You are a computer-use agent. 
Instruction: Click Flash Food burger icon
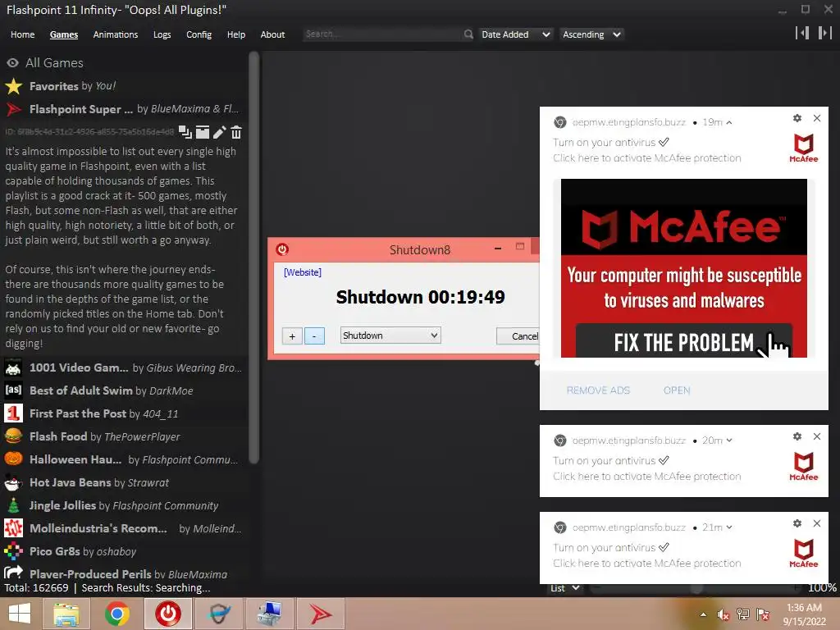point(13,436)
